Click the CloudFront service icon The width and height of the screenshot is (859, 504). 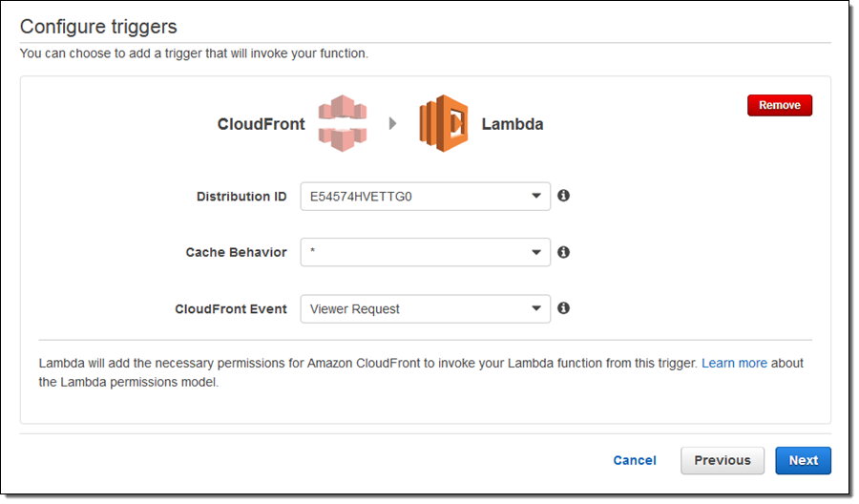click(344, 123)
